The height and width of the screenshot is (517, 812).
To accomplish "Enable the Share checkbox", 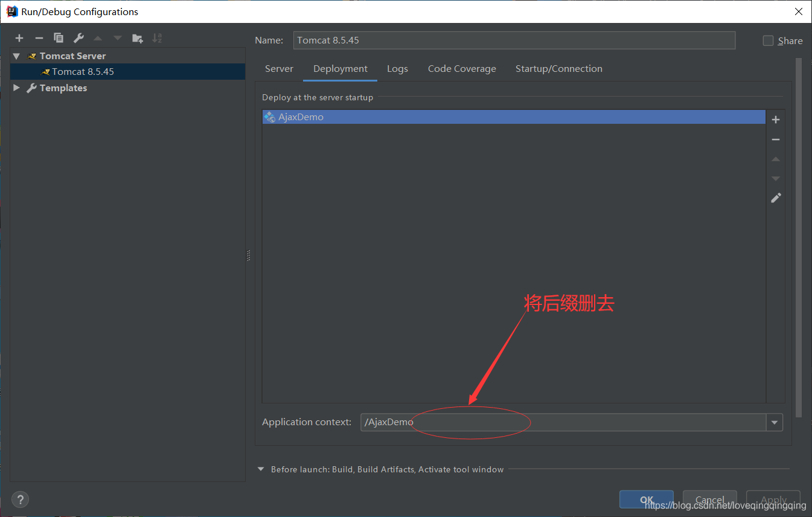I will pos(768,40).
